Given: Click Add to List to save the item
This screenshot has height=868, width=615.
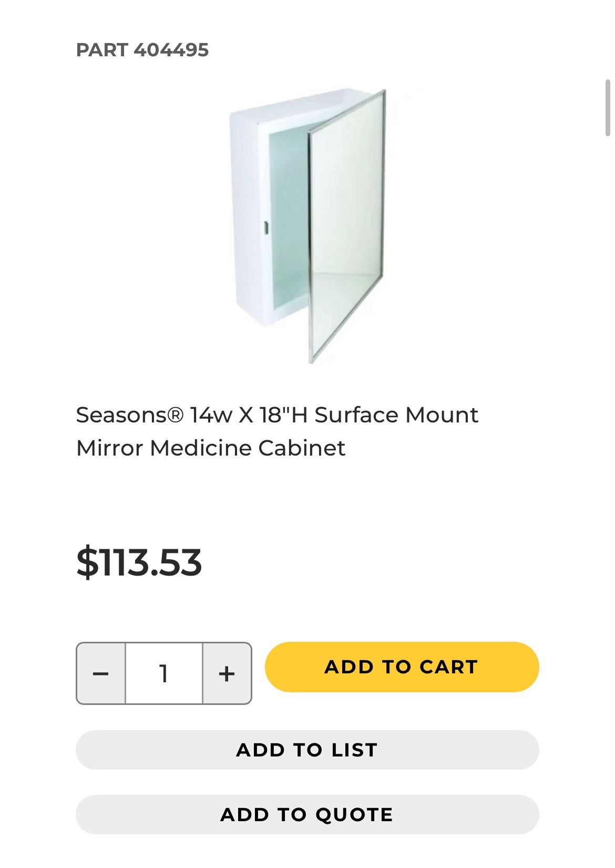Looking at the screenshot, I should 307,750.
